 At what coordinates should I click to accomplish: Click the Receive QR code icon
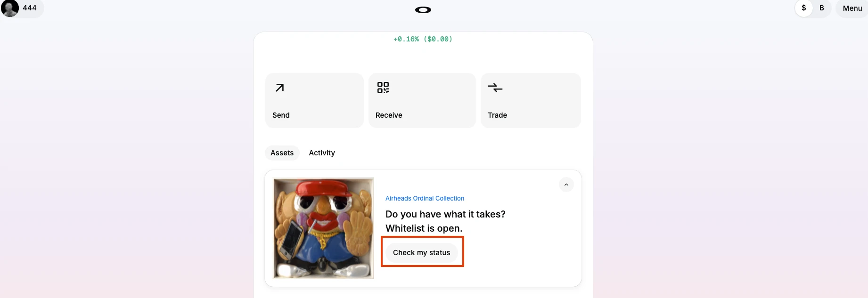pos(383,88)
